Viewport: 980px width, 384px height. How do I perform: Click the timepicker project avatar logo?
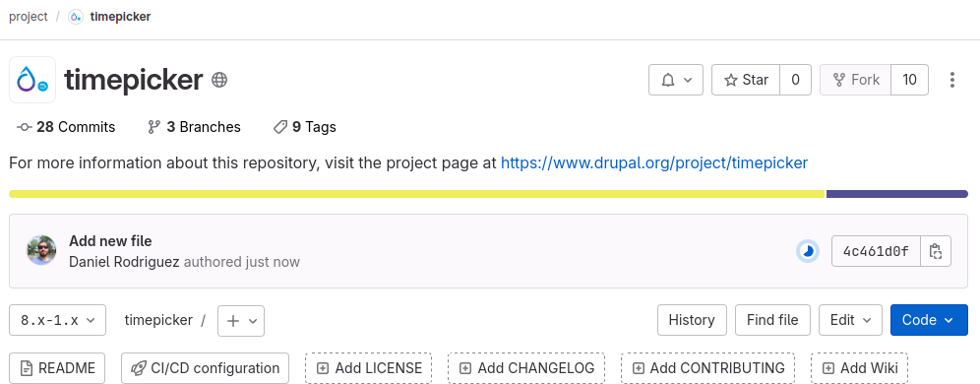tap(32, 80)
